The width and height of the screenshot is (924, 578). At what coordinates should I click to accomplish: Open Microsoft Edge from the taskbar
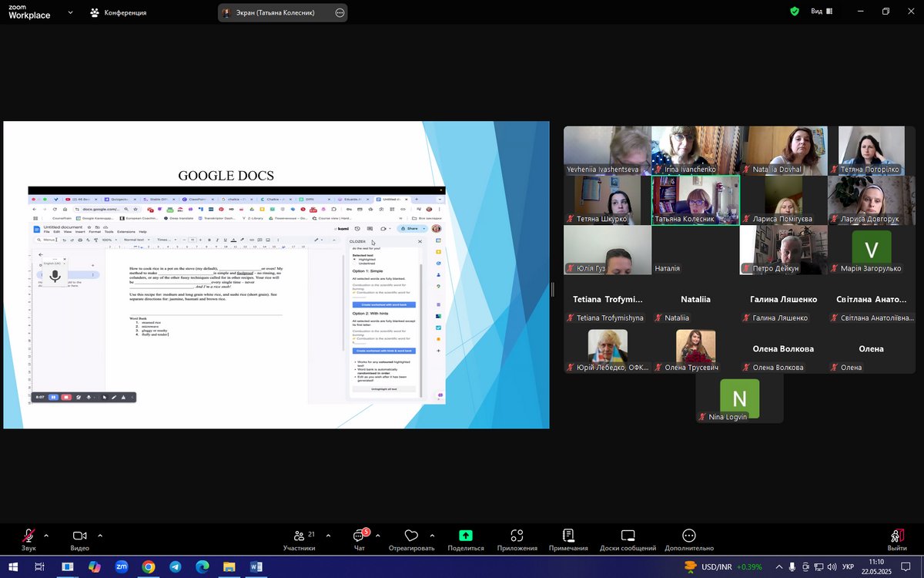click(x=203, y=566)
